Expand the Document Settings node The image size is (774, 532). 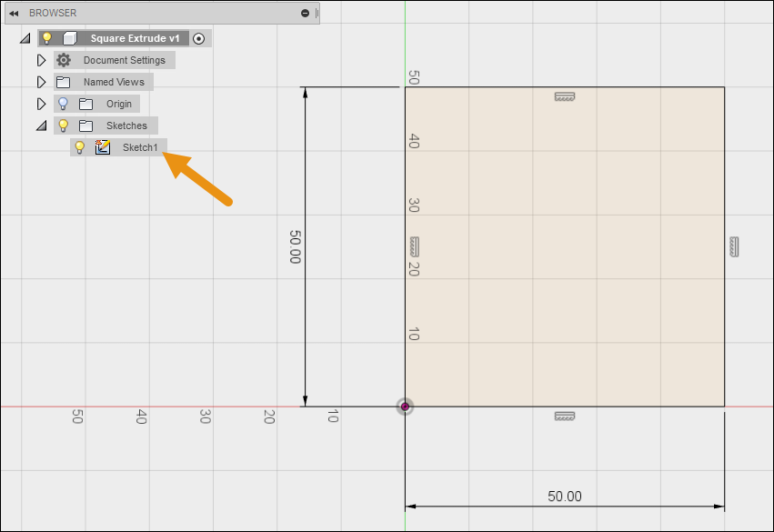pyautogui.click(x=42, y=60)
